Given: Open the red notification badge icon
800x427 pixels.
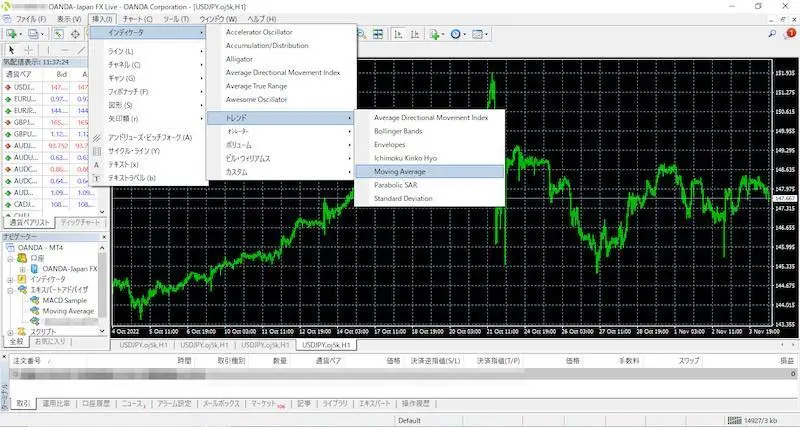Looking at the screenshot, I should click(790, 33).
